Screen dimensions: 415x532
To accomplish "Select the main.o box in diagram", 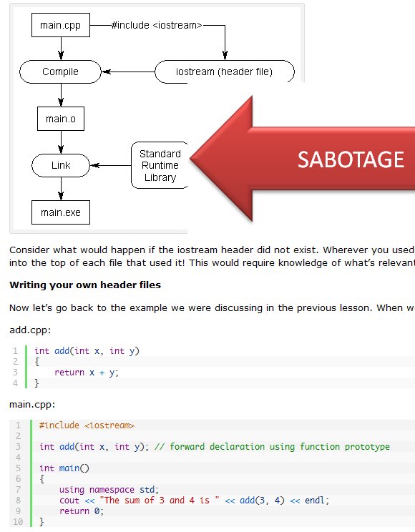I will [61, 119].
